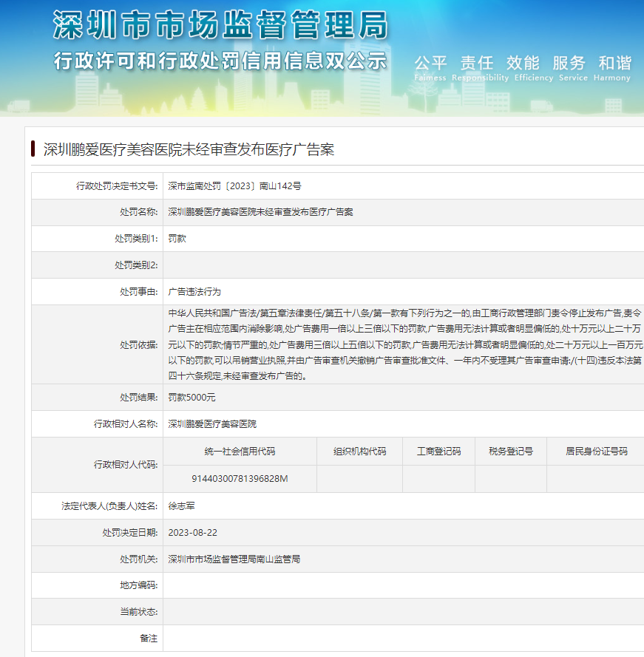Click the 处罚结果 label
The image size is (644, 657).
point(139,397)
